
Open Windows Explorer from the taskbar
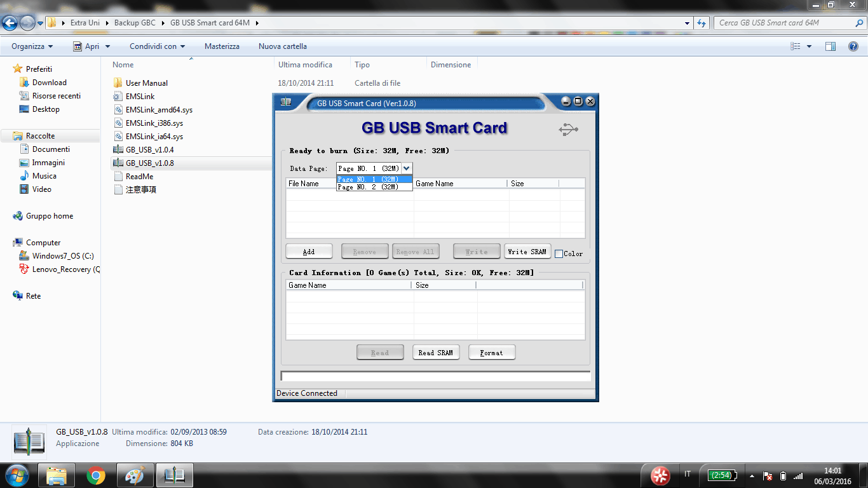(57, 475)
